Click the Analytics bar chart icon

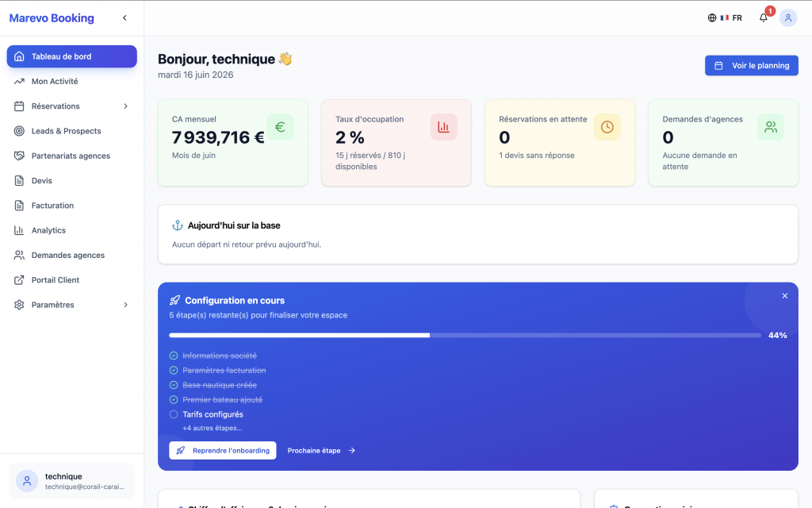coord(19,231)
